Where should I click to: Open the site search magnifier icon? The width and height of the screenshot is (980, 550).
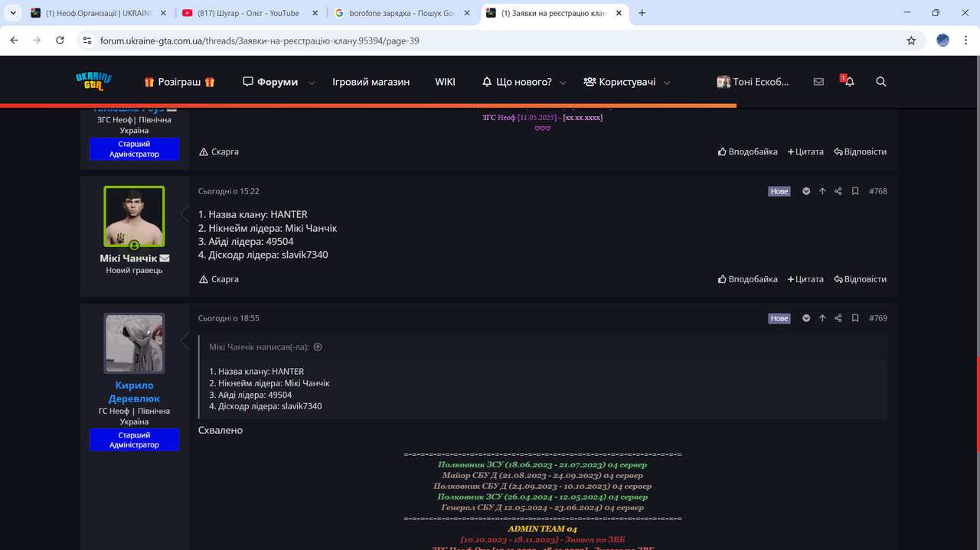point(881,82)
